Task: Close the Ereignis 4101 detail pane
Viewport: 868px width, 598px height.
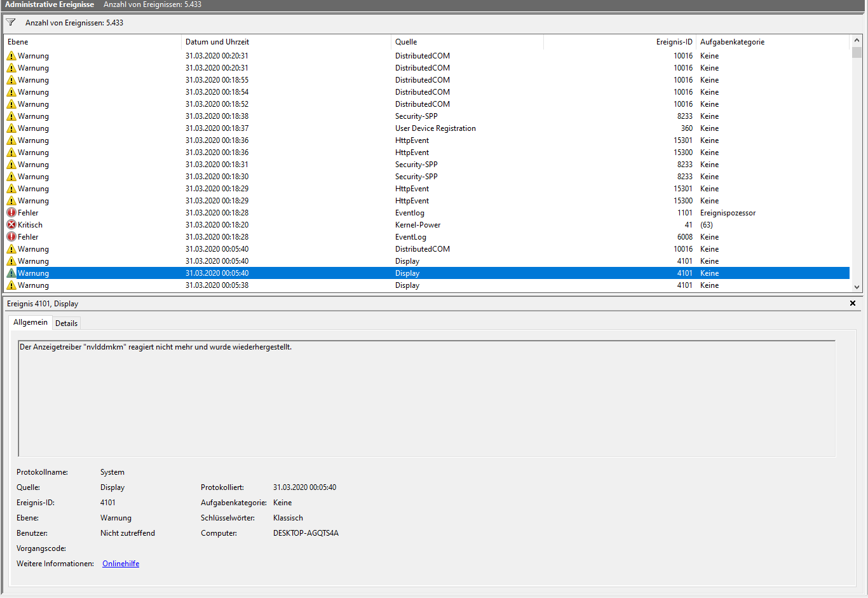Action: click(x=853, y=303)
